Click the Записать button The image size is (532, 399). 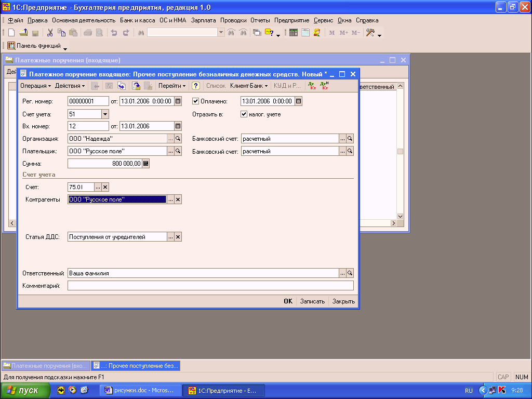[x=312, y=301]
